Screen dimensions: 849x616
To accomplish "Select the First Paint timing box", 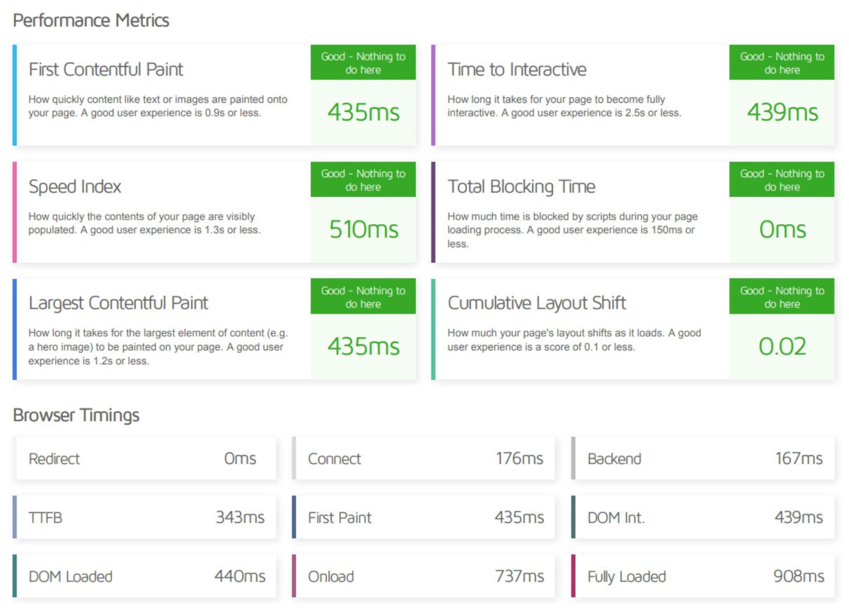I will point(424,517).
